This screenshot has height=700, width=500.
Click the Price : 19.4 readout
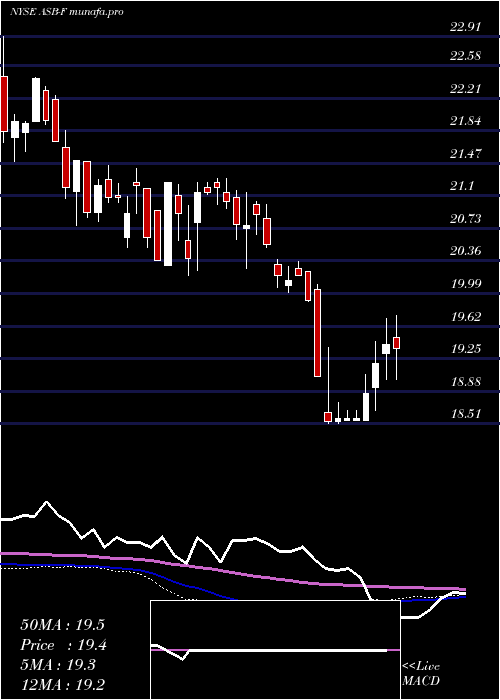(62, 645)
